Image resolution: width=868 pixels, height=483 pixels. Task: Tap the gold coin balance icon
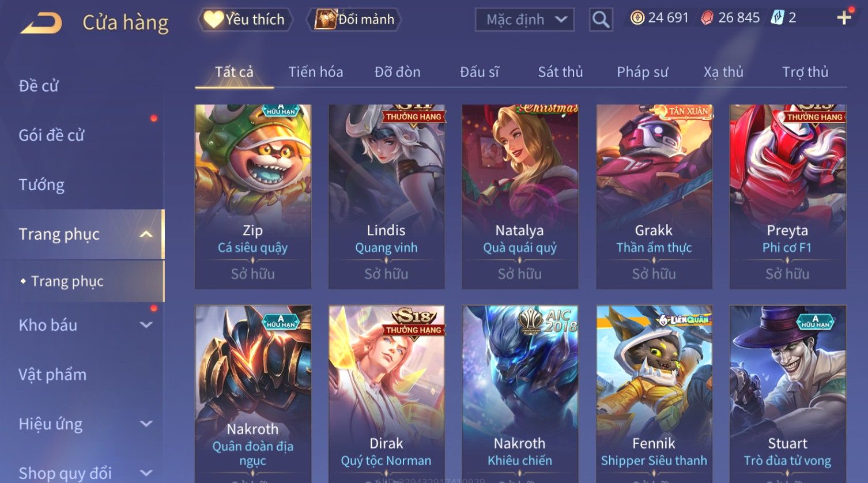637,18
